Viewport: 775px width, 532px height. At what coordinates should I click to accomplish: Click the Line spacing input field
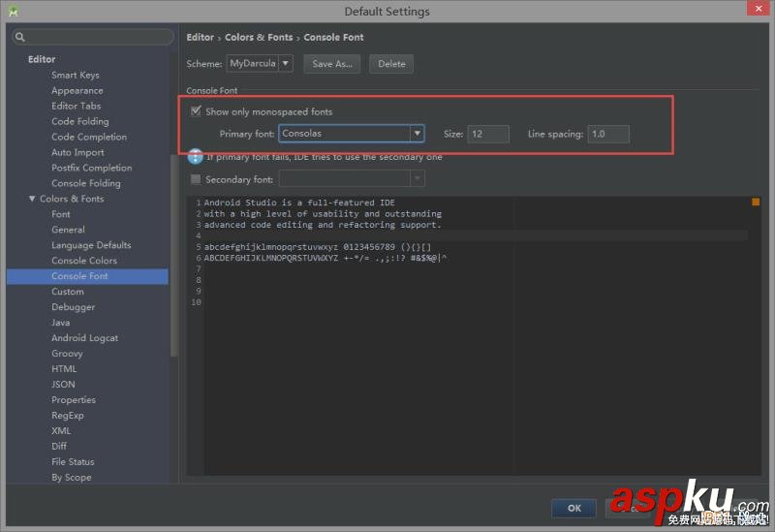[x=608, y=134]
